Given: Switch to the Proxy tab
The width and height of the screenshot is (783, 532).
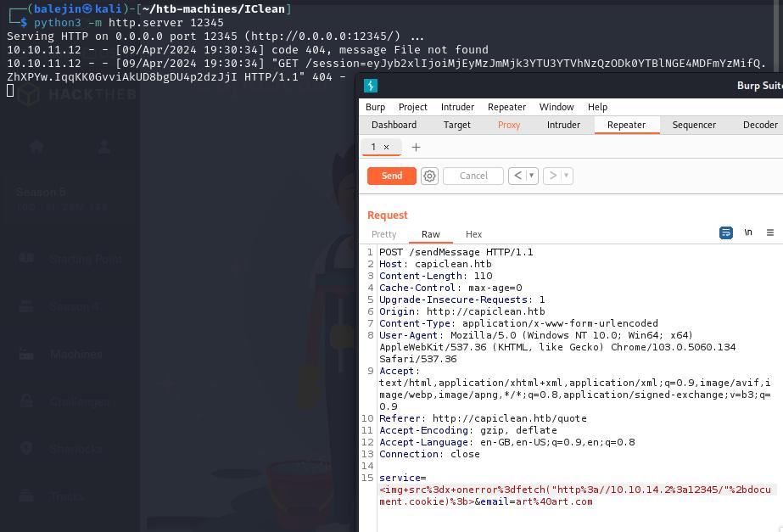Looking at the screenshot, I should tap(509, 125).
